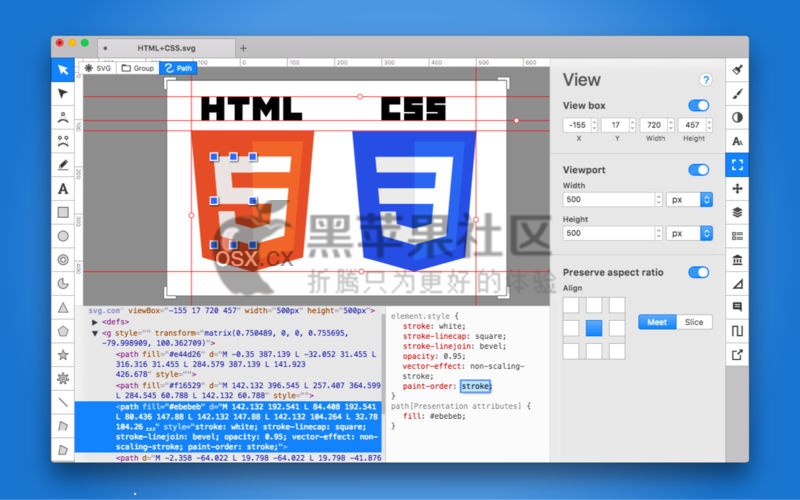Viewport: 800px width, 500px height.
Task: Select the path fill #f16529 code line
Action: click(x=248, y=390)
